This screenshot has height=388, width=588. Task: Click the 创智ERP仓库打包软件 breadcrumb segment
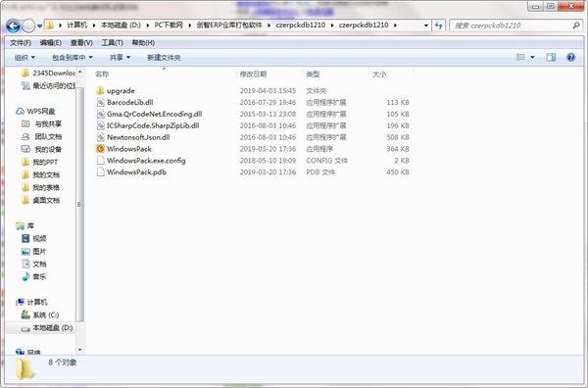tap(229, 25)
